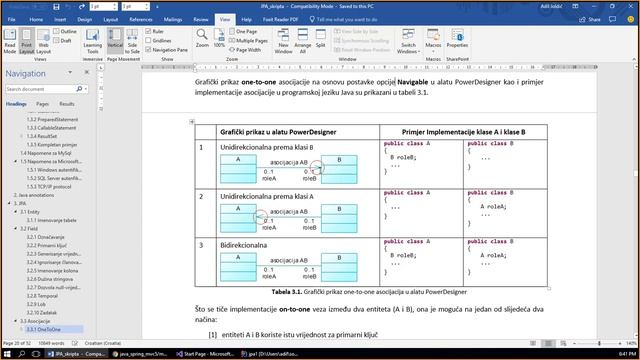Open Macros dropdown

[x=433, y=41]
